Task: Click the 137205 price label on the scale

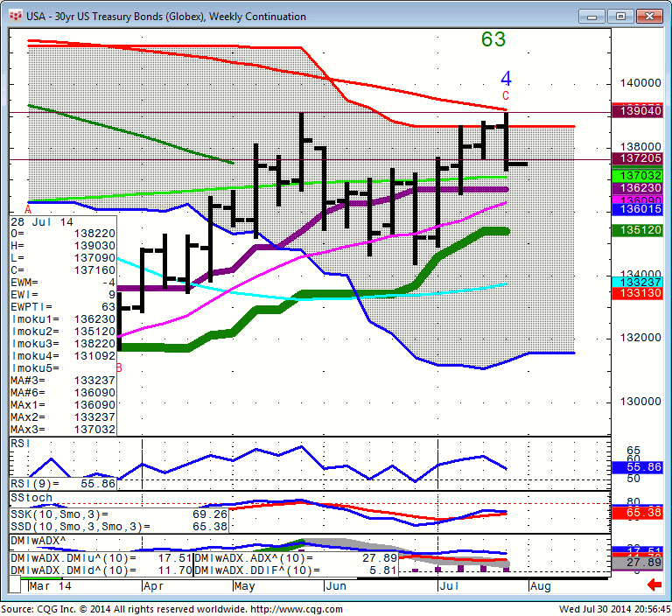Action: tap(637, 158)
